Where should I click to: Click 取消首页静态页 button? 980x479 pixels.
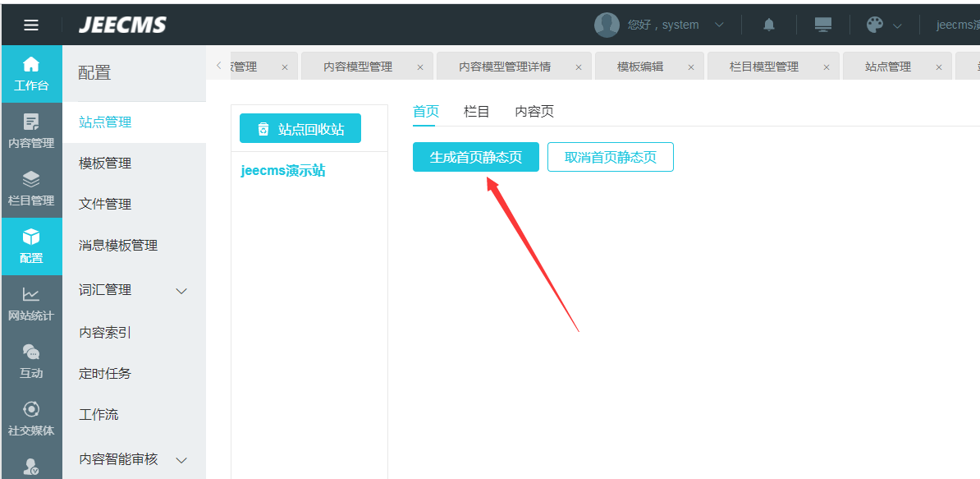611,157
